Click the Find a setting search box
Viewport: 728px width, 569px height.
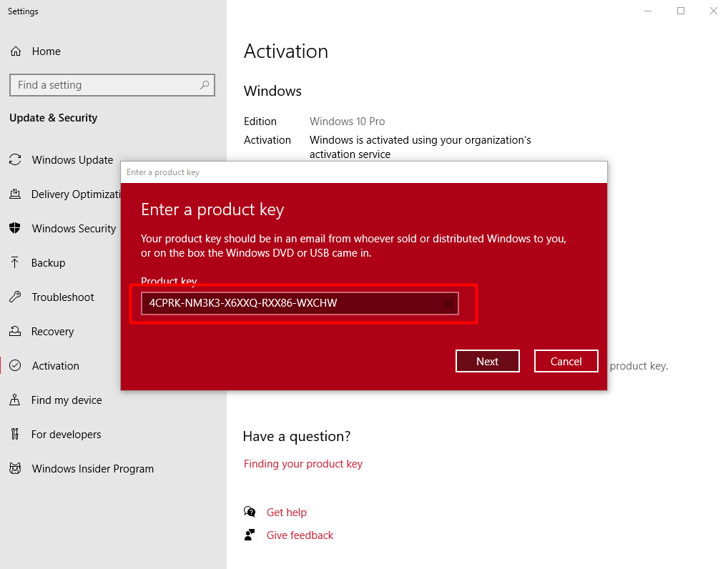pyautogui.click(x=112, y=85)
